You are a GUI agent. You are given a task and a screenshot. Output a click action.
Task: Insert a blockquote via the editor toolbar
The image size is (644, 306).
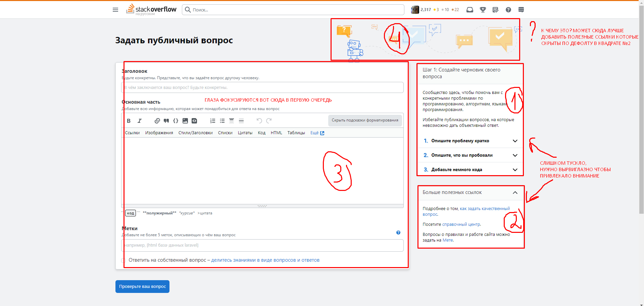pos(166,121)
